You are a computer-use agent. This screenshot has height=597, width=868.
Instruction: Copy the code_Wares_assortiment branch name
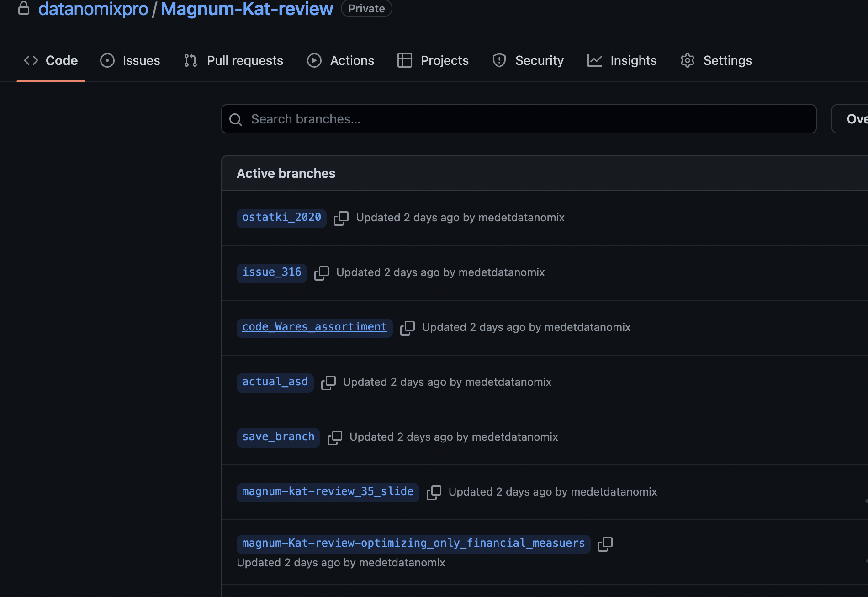click(x=408, y=328)
